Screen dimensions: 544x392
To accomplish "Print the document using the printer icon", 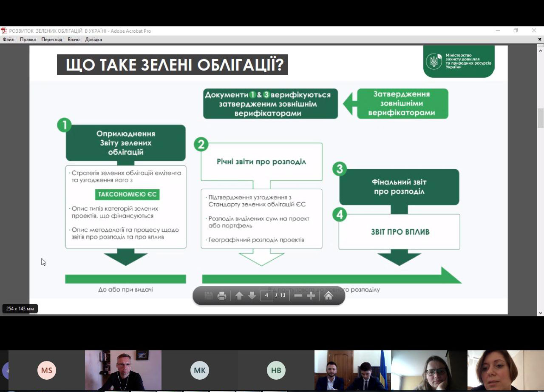I will tap(222, 295).
